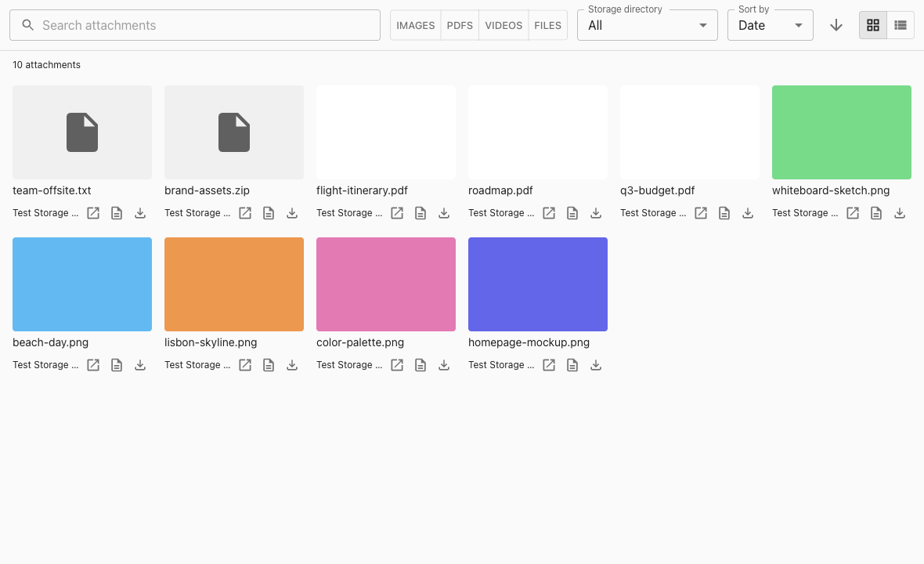Image resolution: width=924 pixels, height=564 pixels.
Task: Download color-palette.png
Action: pos(444,365)
